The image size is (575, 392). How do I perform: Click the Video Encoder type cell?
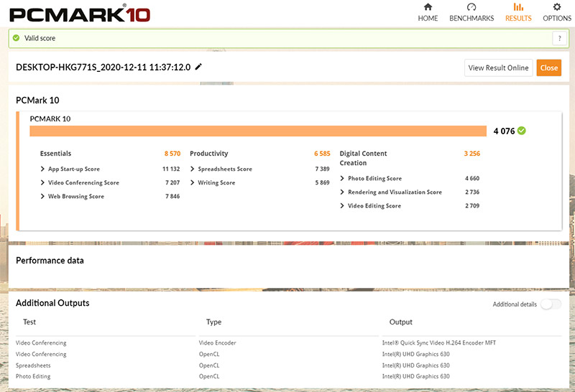pos(218,343)
